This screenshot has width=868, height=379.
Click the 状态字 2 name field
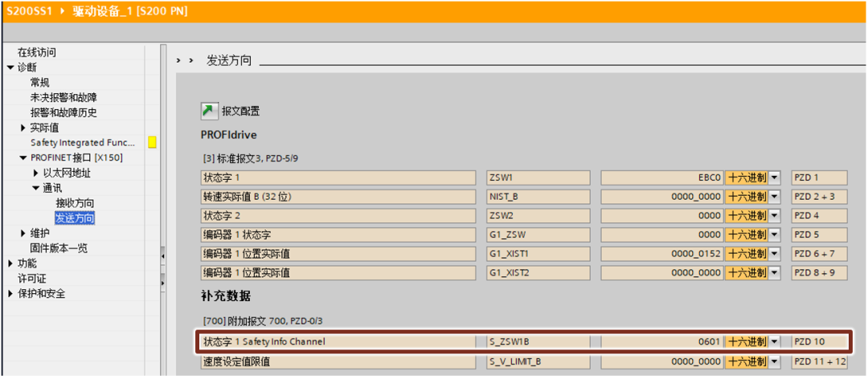click(338, 215)
